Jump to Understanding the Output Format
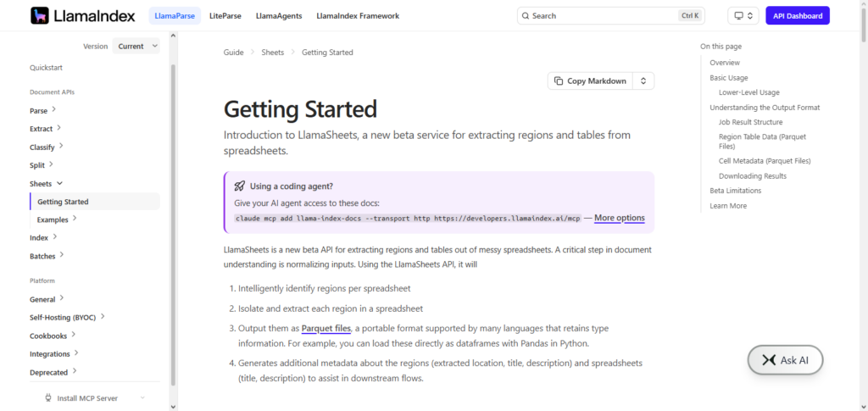Viewport: 868px width, 411px height. [765, 108]
